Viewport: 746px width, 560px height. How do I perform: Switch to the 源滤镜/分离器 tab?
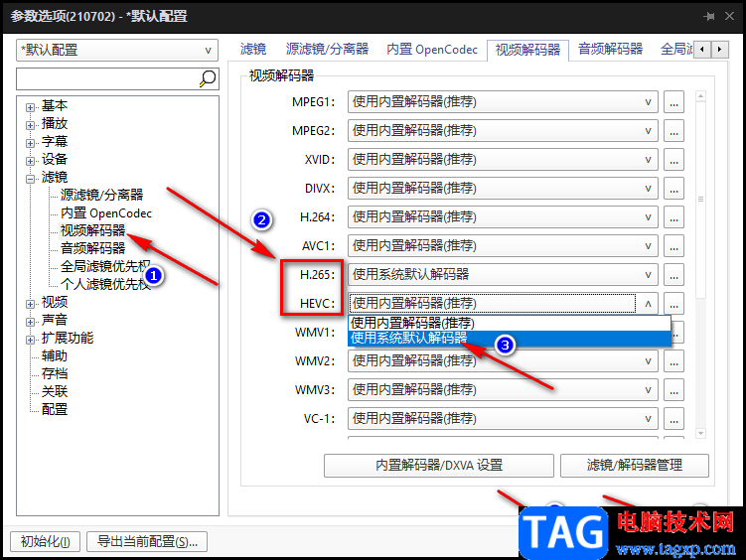tap(328, 50)
